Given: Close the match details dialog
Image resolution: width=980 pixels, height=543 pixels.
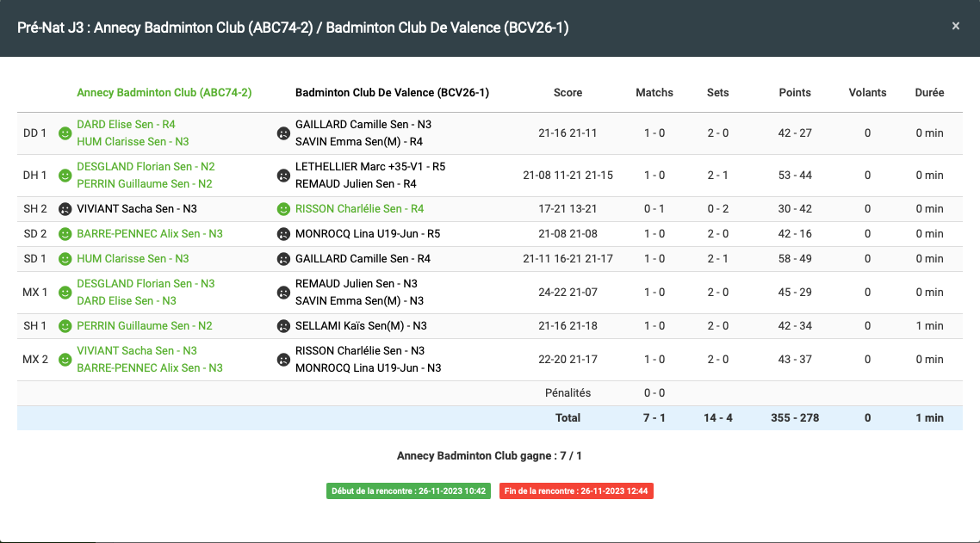Looking at the screenshot, I should pyautogui.click(x=955, y=26).
